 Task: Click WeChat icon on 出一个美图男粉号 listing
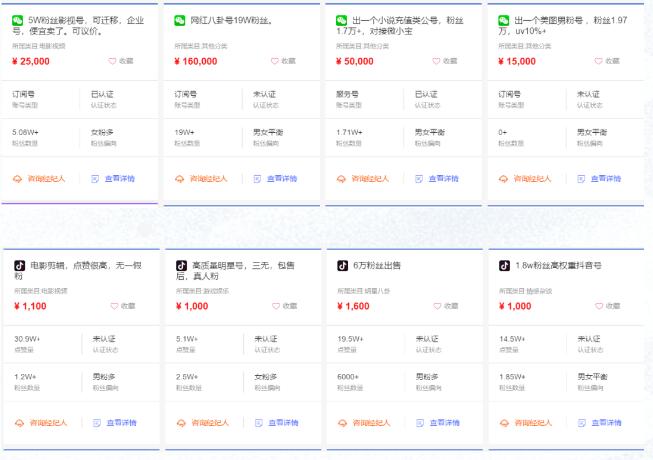pos(505,20)
